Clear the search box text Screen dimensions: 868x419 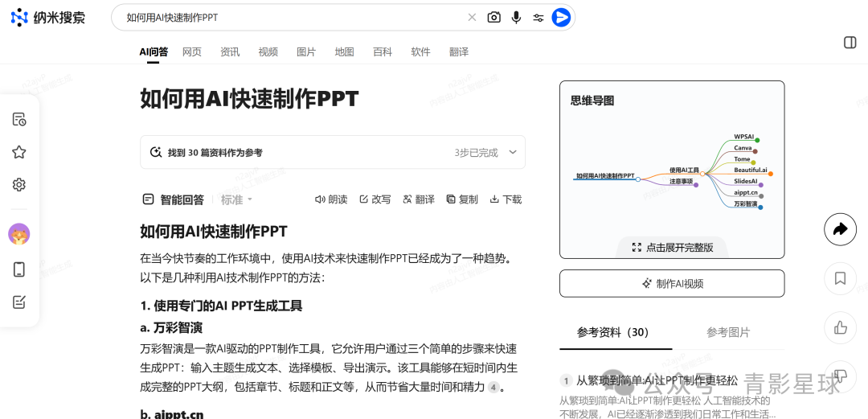click(x=472, y=17)
